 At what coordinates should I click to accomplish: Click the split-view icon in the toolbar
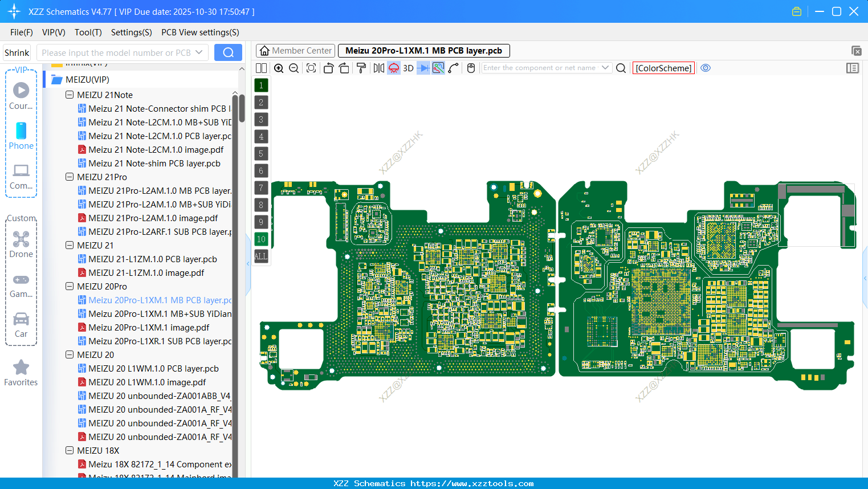coord(261,68)
